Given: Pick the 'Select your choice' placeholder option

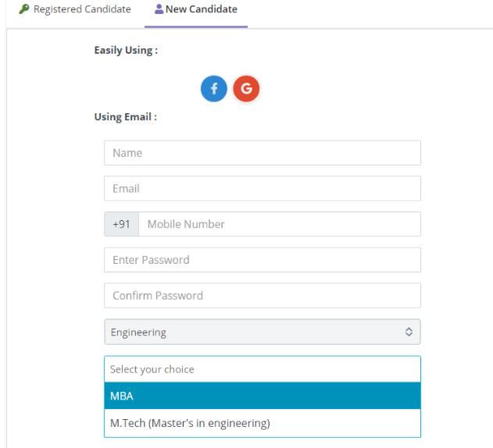Looking at the screenshot, I should pyautogui.click(x=262, y=369).
